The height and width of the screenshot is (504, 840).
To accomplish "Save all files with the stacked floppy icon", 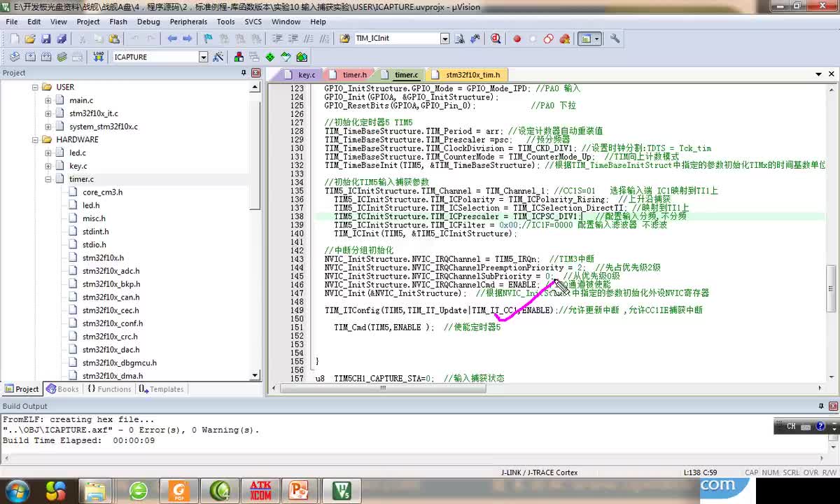I will click(x=62, y=38).
